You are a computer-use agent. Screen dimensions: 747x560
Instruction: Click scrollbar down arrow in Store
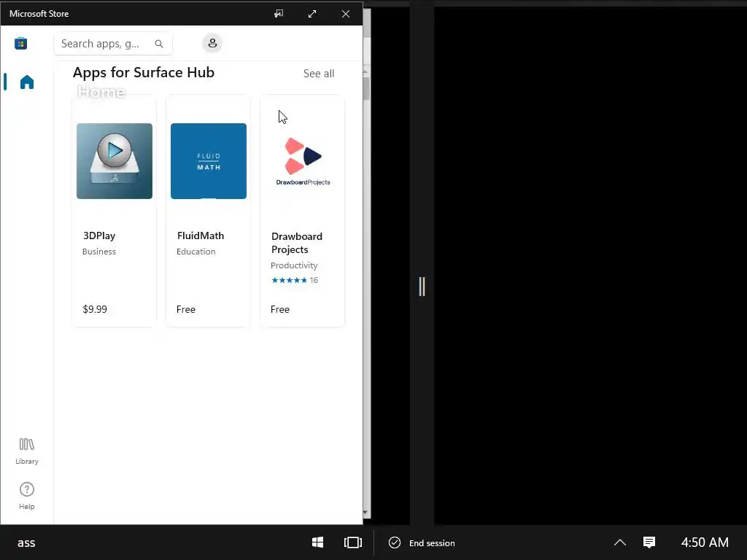(x=365, y=513)
